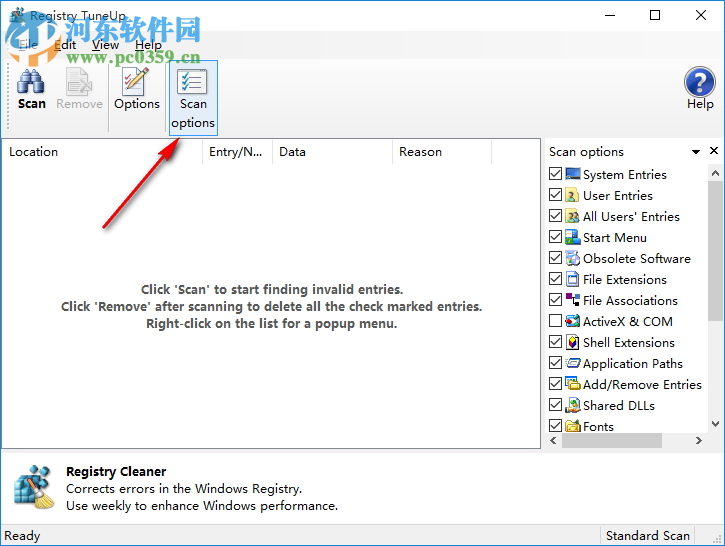Viewport: 725px width, 546px height.
Task: Click the 'File Associations' label
Action: (x=630, y=301)
